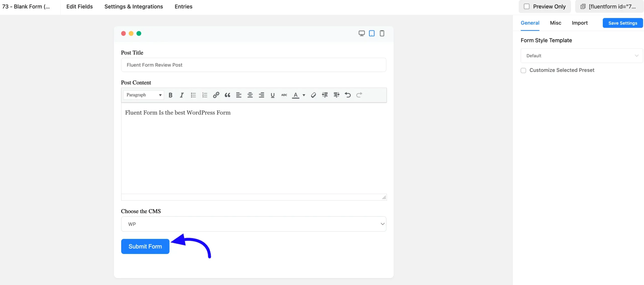Click the green window dot
Screen dimensions: 644x285
pos(139,34)
